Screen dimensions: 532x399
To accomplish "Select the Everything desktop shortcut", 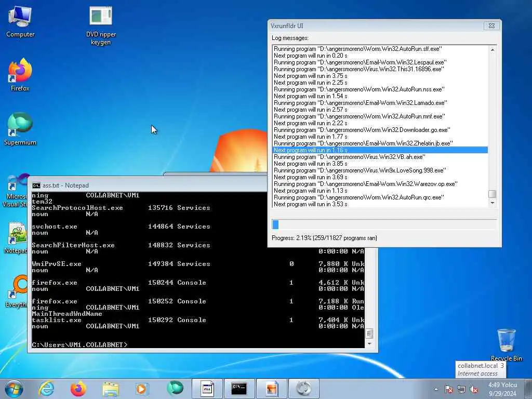I will click(16, 291).
